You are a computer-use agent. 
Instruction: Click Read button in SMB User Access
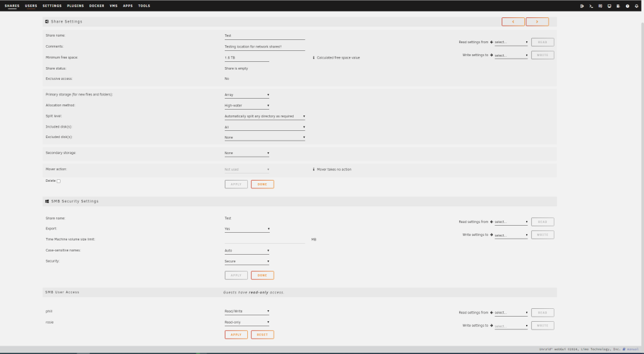pos(542,313)
